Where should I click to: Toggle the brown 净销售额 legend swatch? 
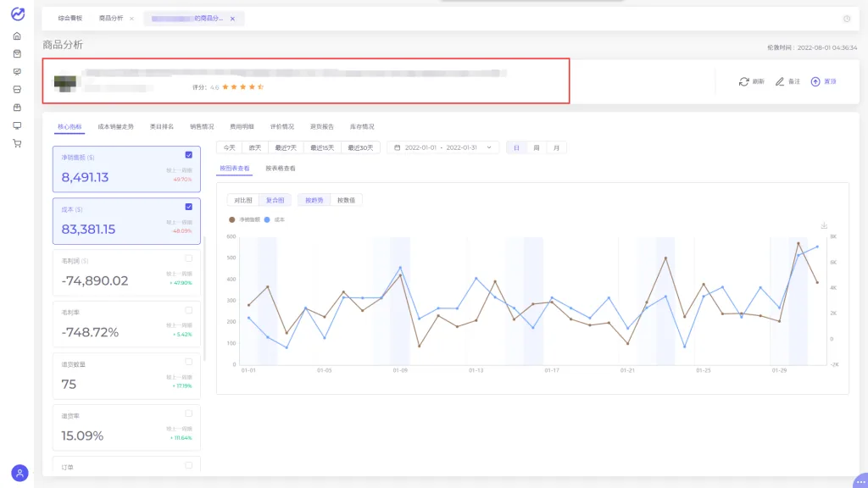[x=232, y=219]
